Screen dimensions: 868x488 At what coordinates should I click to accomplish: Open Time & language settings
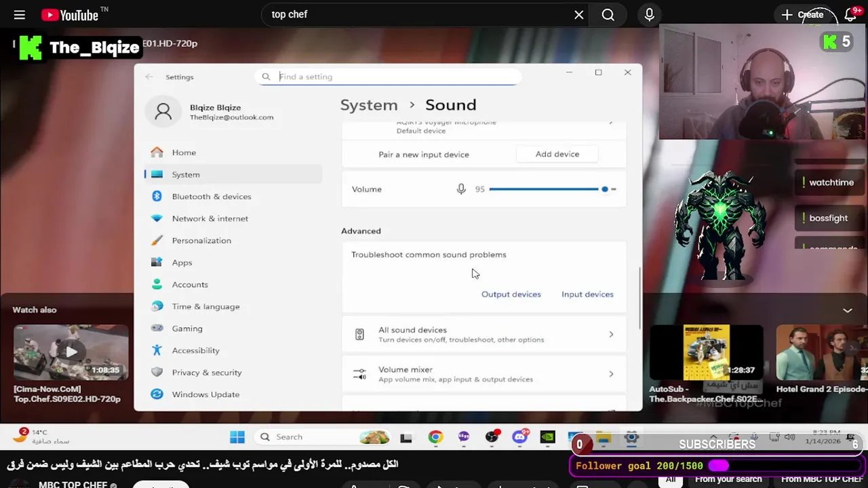(233, 306)
